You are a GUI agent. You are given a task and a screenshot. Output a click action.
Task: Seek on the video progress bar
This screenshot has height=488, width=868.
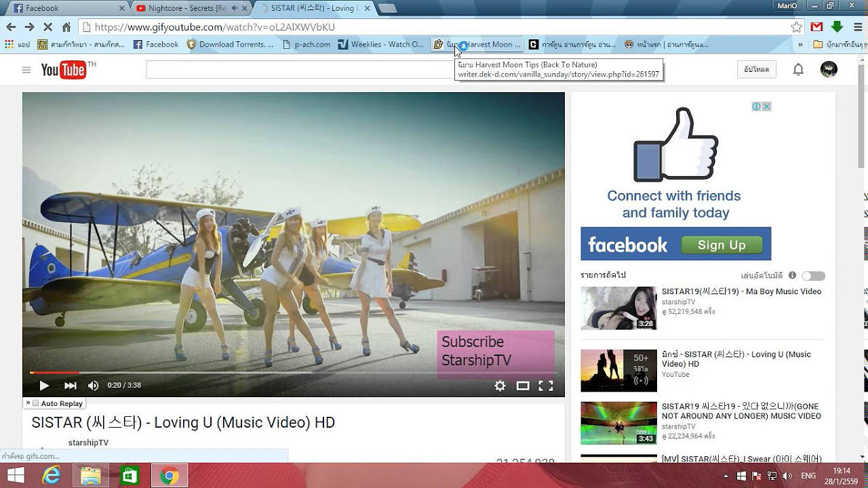pos(293,373)
